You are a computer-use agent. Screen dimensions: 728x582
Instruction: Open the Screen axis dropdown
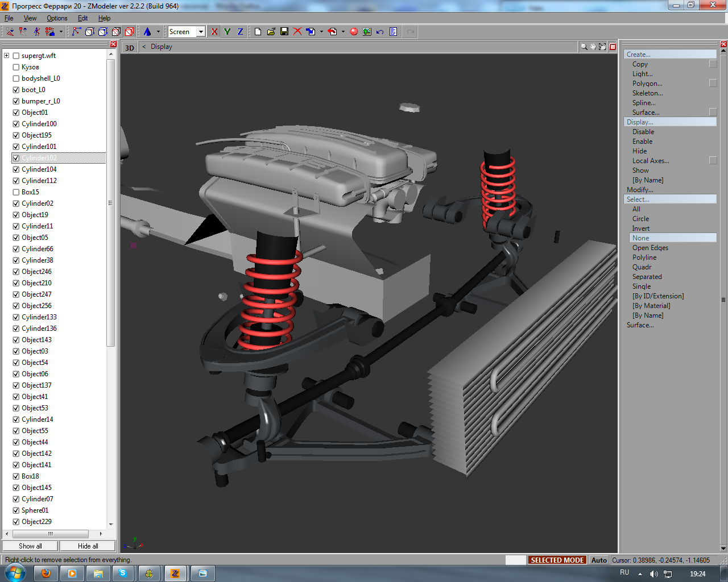coord(201,32)
